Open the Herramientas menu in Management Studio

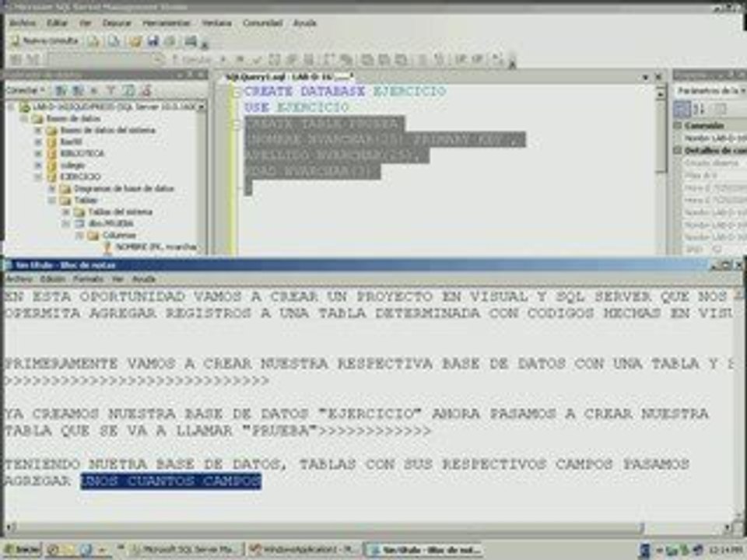[167, 23]
